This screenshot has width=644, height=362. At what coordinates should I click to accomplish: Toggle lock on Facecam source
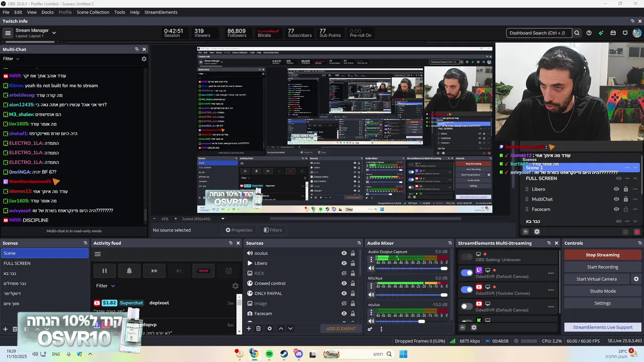coord(353,314)
